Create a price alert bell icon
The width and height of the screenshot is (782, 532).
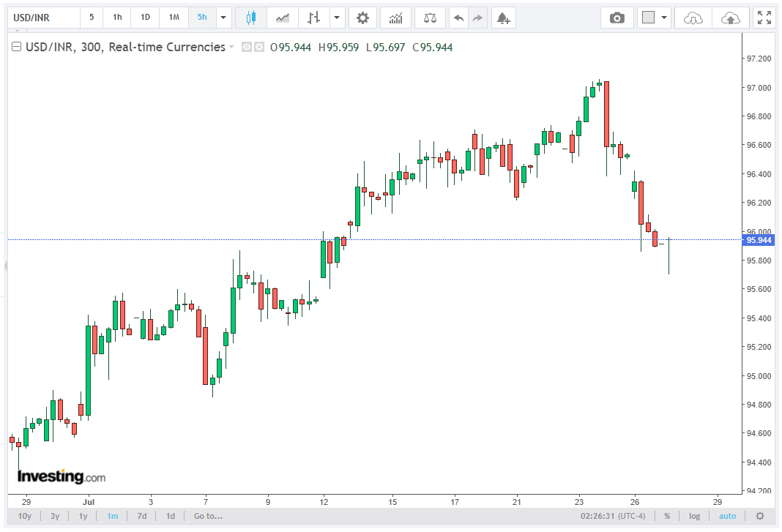click(x=503, y=18)
